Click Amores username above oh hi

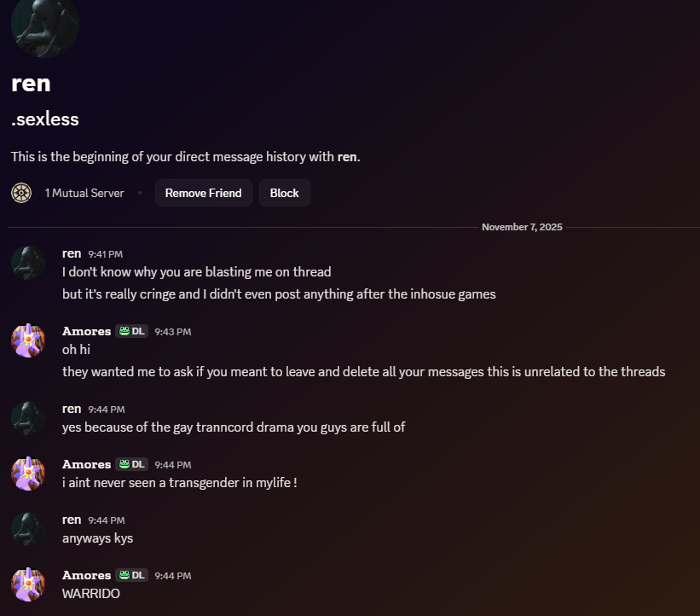point(87,331)
